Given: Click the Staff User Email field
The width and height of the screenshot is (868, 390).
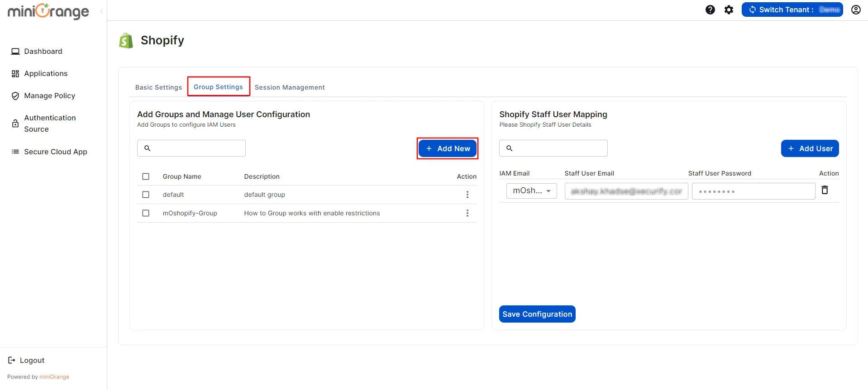Looking at the screenshot, I should (626, 191).
